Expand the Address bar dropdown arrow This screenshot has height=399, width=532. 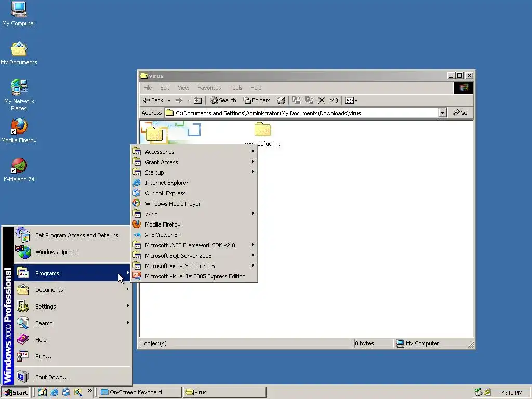442,113
